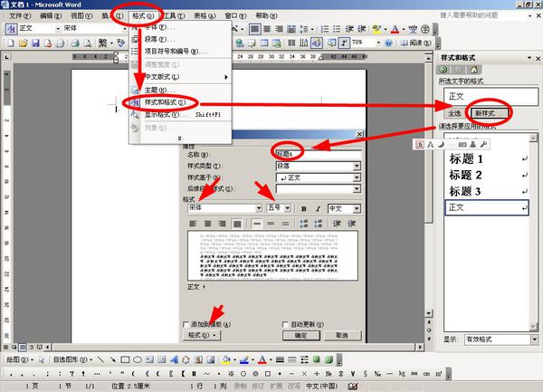543x392 pixels.
Task: Open the 有效格式 display dropdown
Action: point(534,339)
